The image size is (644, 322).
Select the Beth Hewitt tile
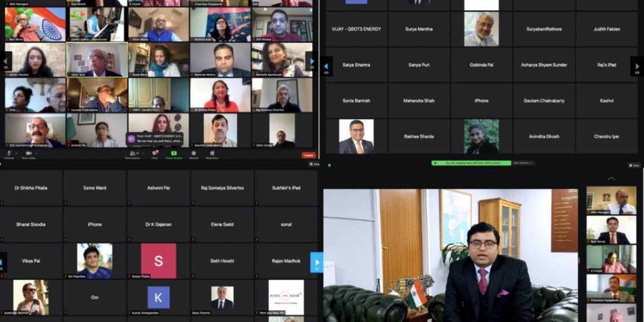click(222, 261)
